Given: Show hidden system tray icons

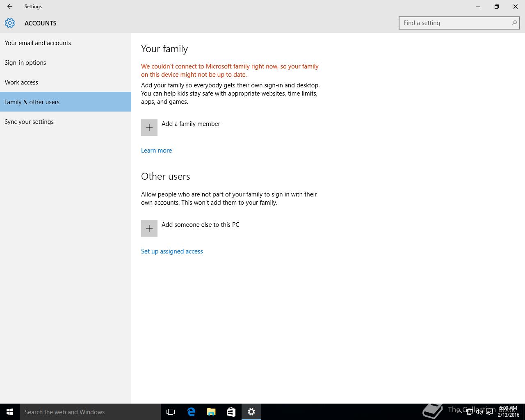Looking at the screenshot, I should point(459,412).
